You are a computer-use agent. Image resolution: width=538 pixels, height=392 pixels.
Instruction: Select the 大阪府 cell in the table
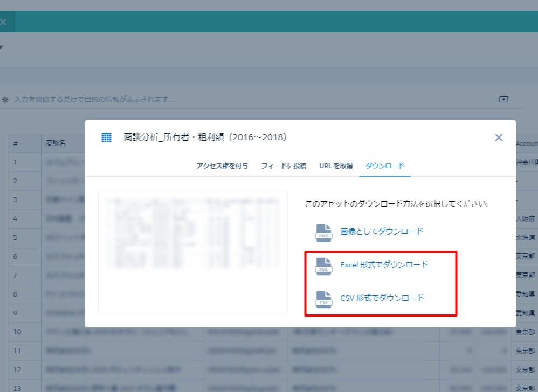tap(525, 219)
